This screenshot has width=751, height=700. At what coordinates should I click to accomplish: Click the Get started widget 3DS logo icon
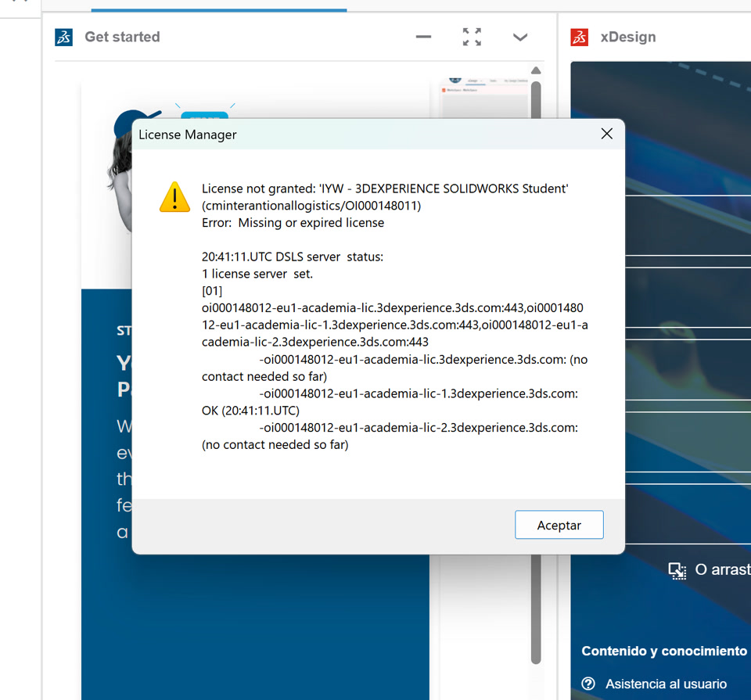(63, 37)
